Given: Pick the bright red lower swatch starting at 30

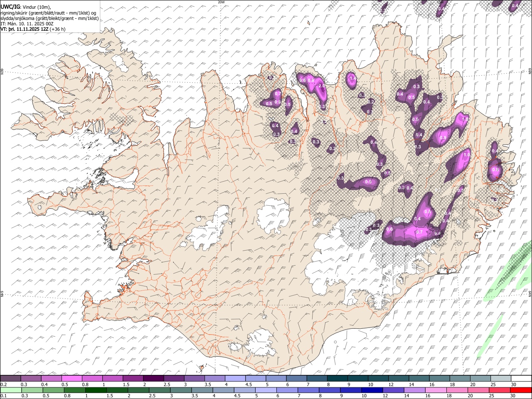Looking at the screenshot, I should (x=521, y=390).
